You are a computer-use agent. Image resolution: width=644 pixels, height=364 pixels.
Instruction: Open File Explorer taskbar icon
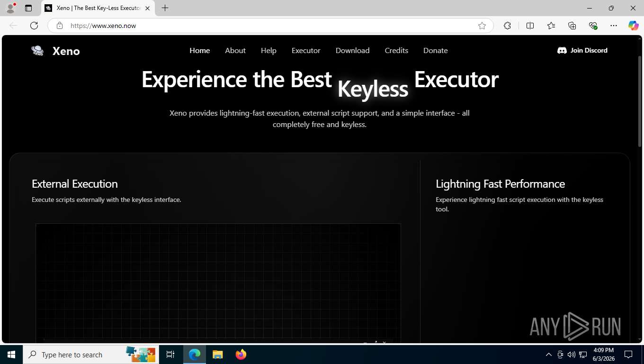(218, 355)
